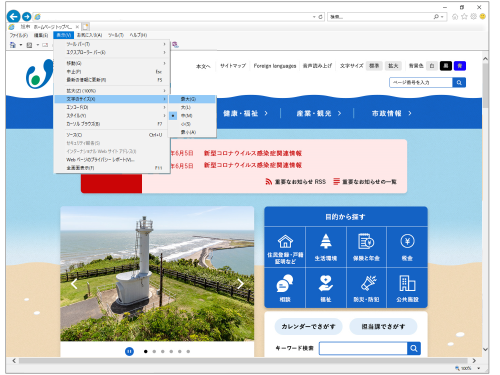Click the 音声読み上げ link
Image resolution: width=500 pixels, height=375 pixels.
tap(317, 66)
